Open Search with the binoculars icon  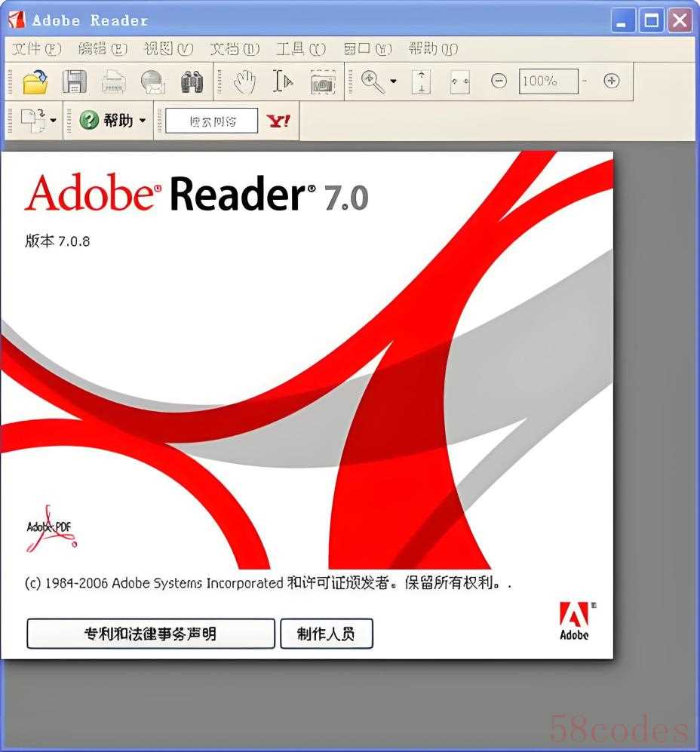click(192, 81)
